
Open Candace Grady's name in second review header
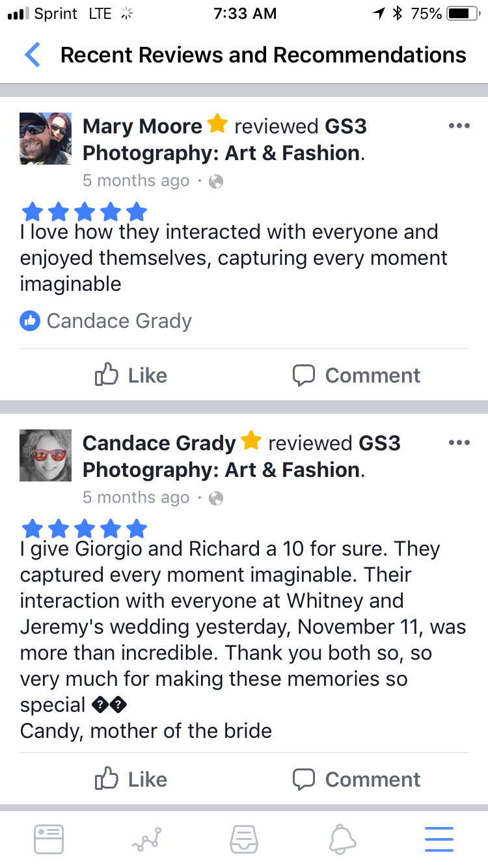(x=159, y=443)
